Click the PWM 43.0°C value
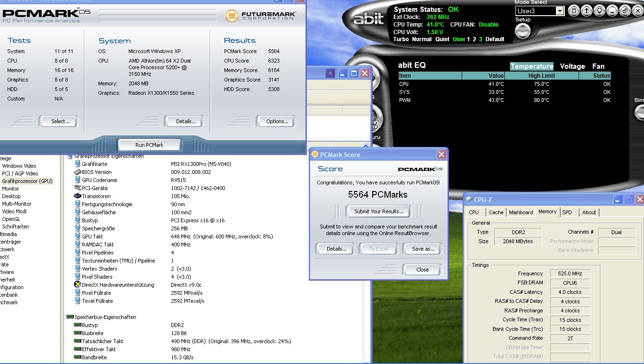The width and height of the screenshot is (644, 364). (496, 100)
